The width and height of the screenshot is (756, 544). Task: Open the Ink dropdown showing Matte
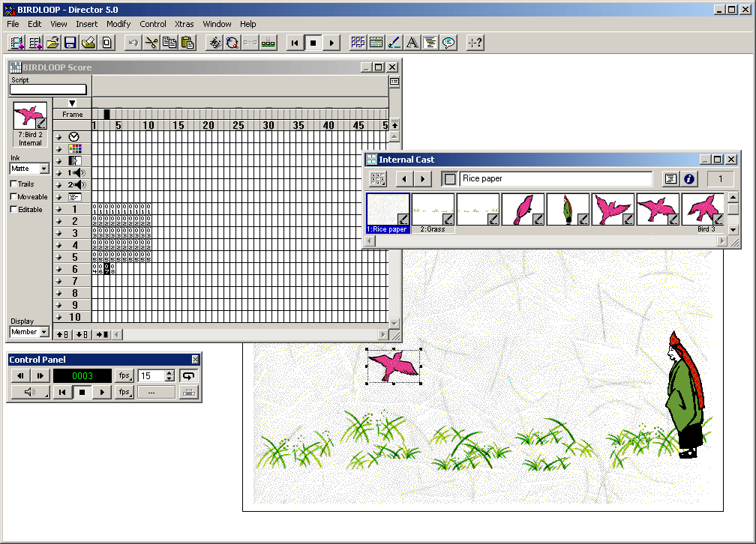click(x=29, y=169)
